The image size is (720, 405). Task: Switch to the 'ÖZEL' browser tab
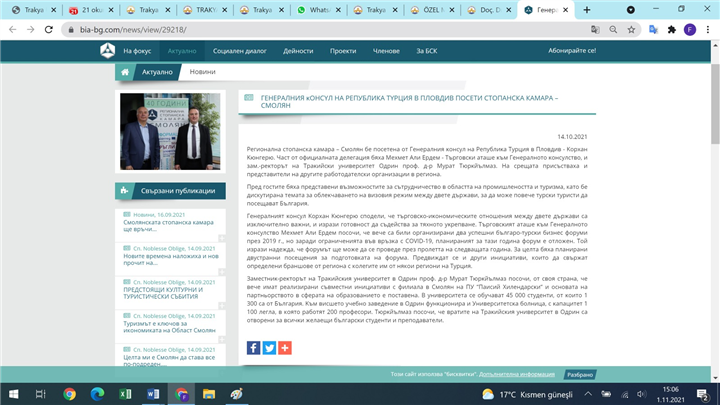point(432,10)
